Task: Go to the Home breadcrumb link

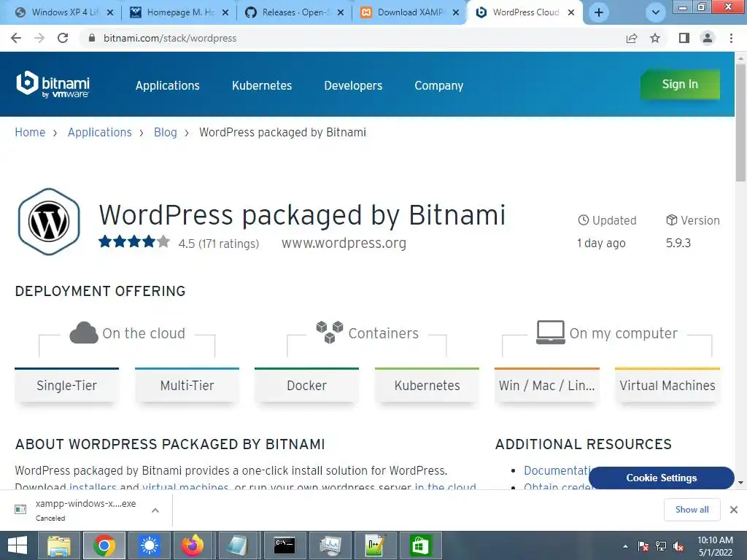Action: point(30,133)
